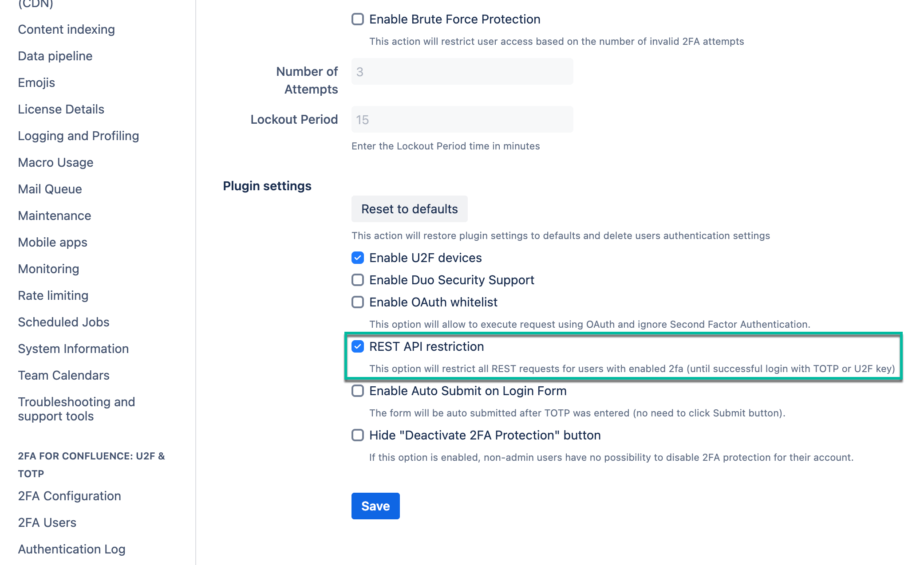This screenshot has width=924, height=565.
Task: Open the System Information page
Action: tap(73, 349)
